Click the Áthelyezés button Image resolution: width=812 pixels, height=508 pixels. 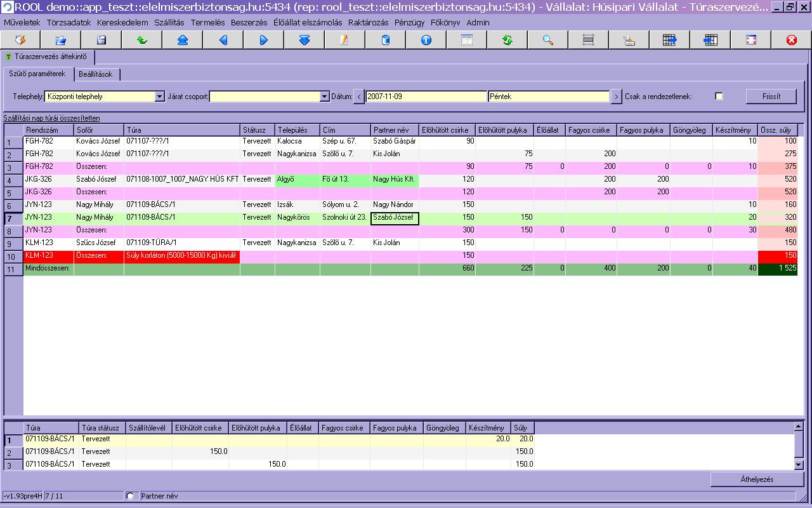pyautogui.click(x=757, y=479)
